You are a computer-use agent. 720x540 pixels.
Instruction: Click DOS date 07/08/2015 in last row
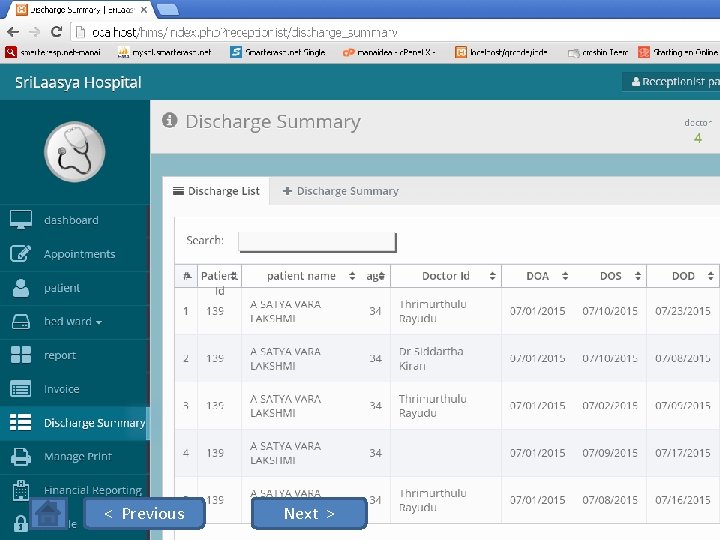(610, 500)
